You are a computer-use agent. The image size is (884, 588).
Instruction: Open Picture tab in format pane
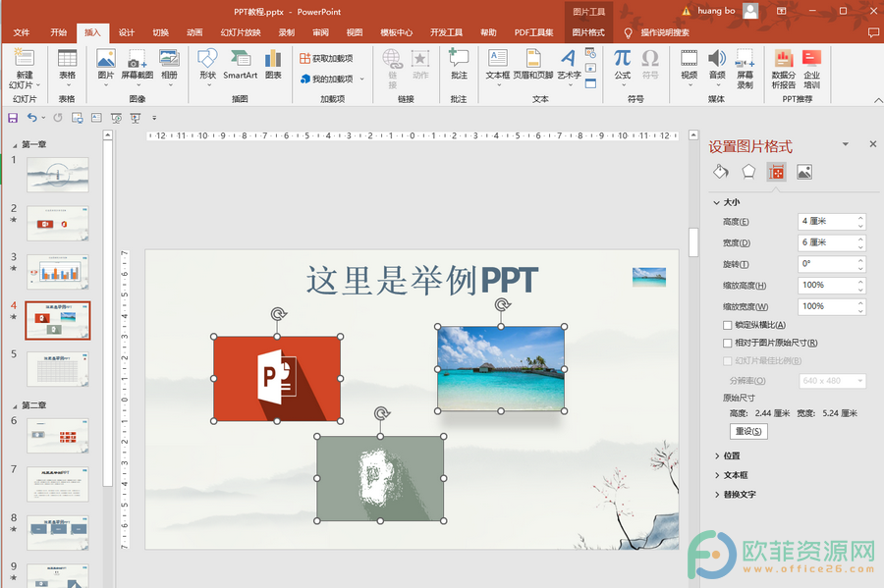(x=803, y=172)
